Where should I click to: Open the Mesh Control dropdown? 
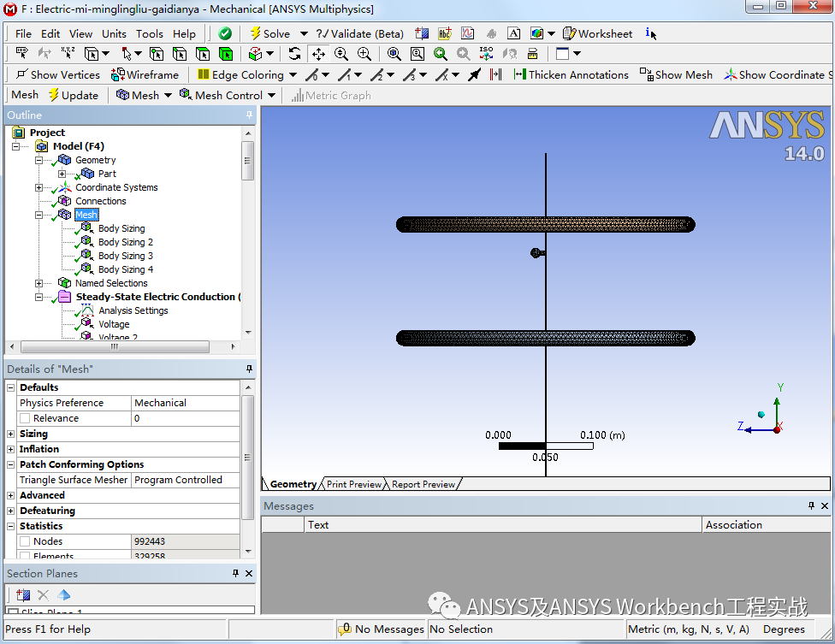pos(271,95)
